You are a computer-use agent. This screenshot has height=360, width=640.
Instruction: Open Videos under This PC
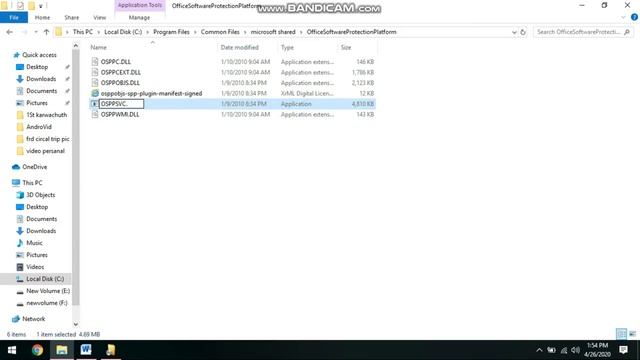(35, 267)
